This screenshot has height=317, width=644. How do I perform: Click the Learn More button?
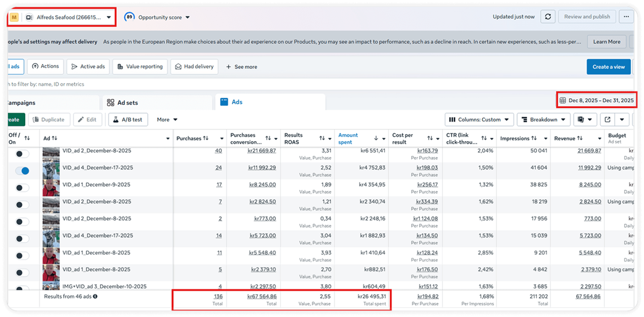click(606, 42)
